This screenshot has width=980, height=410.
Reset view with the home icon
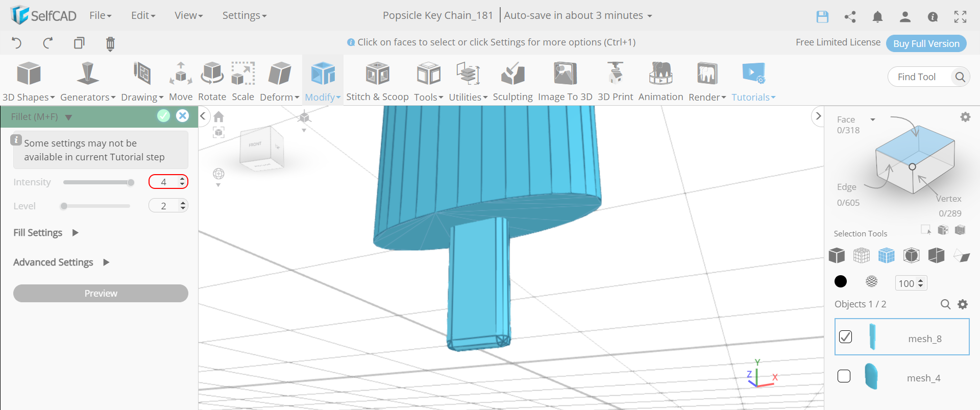(218, 117)
